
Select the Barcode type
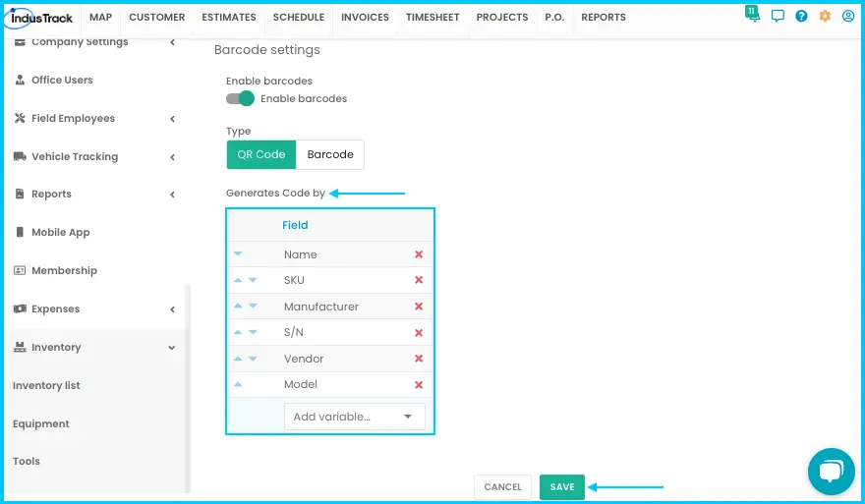click(330, 154)
